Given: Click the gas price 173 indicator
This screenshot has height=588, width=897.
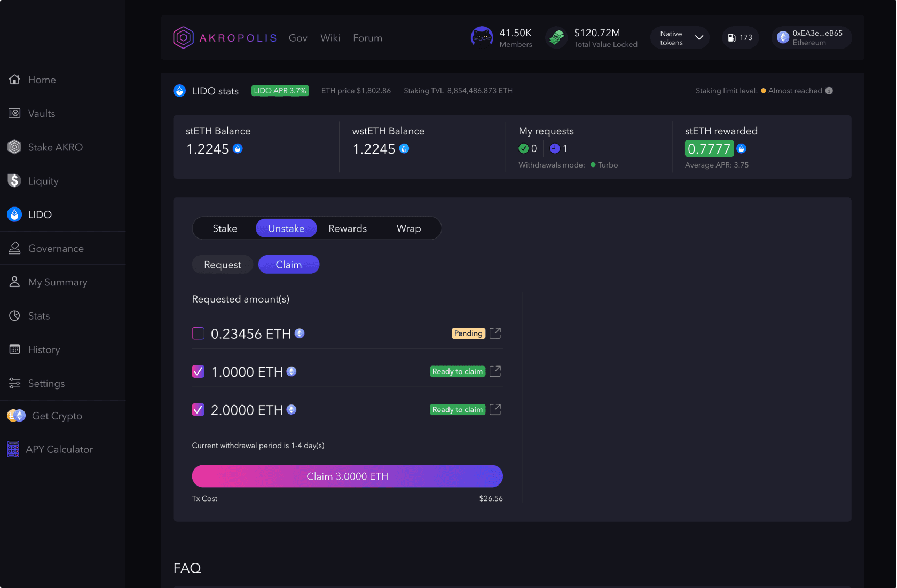Looking at the screenshot, I should click(x=740, y=37).
